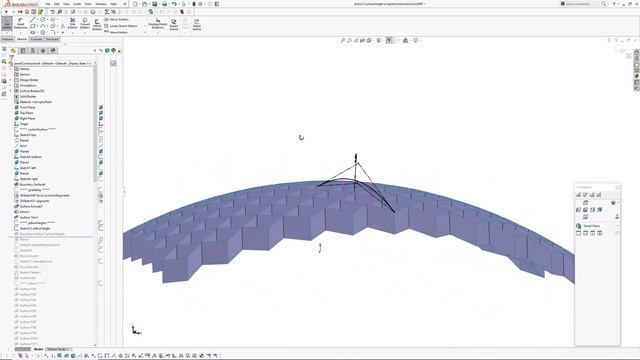The height and width of the screenshot is (360, 640).
Task: Expand the Surface Bodies(1) folder
Action: click(11, 91)
